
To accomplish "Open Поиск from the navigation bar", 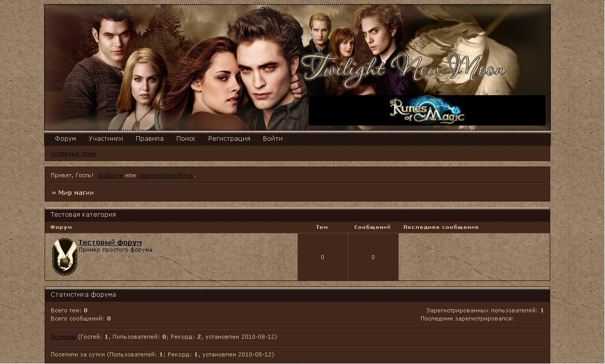I will (185, 138).
